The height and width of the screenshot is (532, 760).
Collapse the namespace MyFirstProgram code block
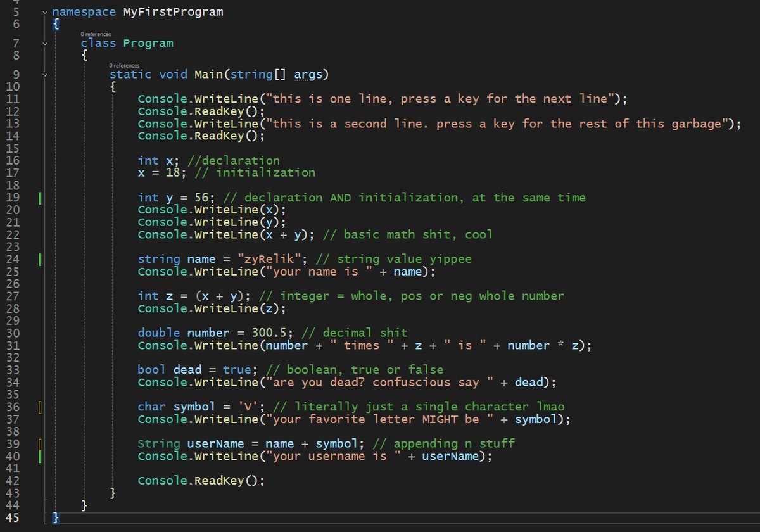tap(44, 12)
